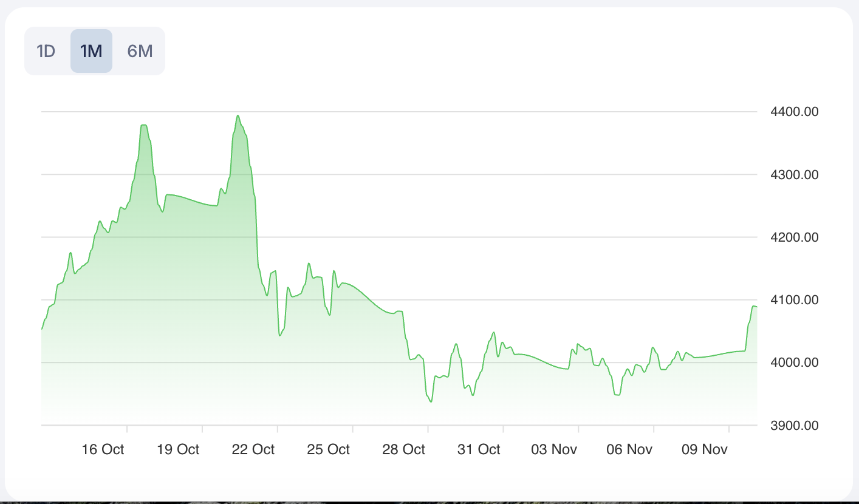Click the 25 Oct date label

(x=329, y=449)
